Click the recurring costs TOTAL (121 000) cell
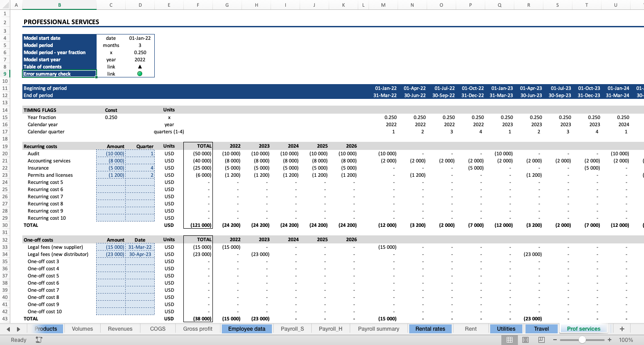 (x=198, y=225)
